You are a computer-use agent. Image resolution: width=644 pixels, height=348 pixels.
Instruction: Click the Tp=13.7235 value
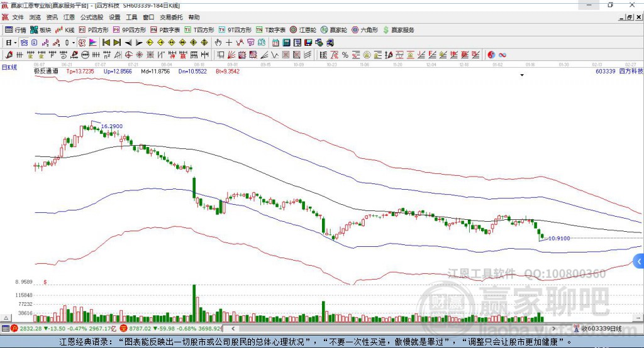pos(80,72)
